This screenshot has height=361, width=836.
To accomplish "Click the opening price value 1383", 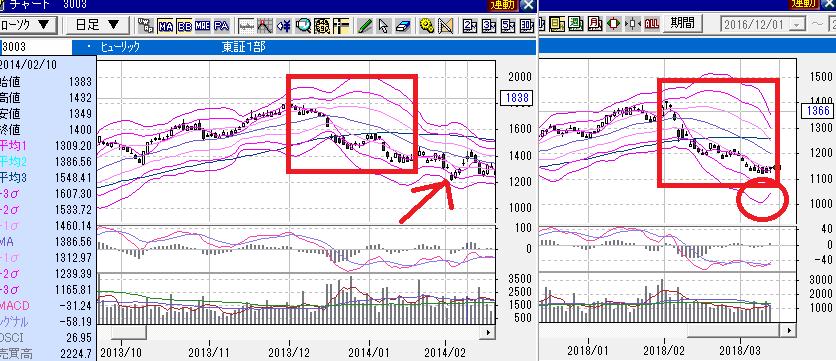I will coord(80,82).
